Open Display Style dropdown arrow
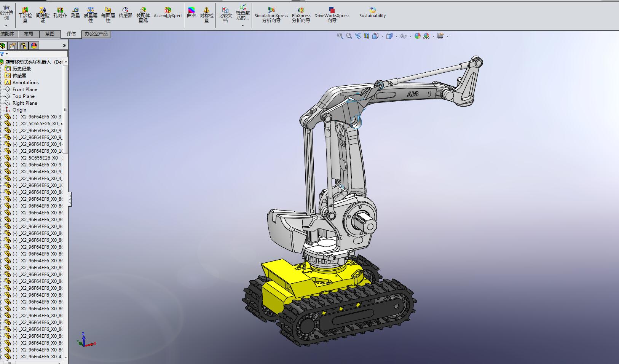 click(x=396, y=36)
